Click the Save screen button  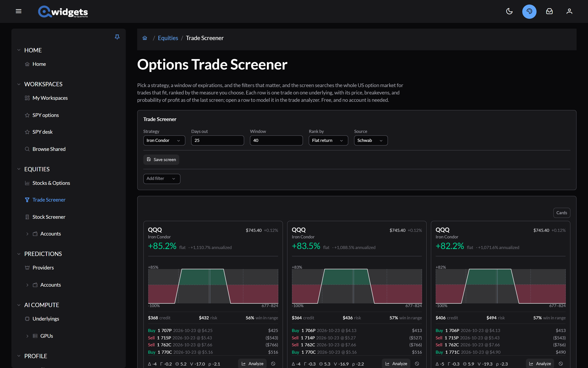coord(161,160)
